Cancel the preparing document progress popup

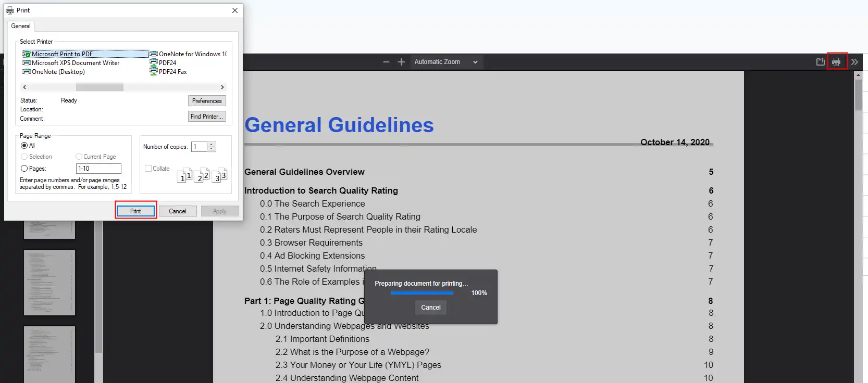click(430, 308)
